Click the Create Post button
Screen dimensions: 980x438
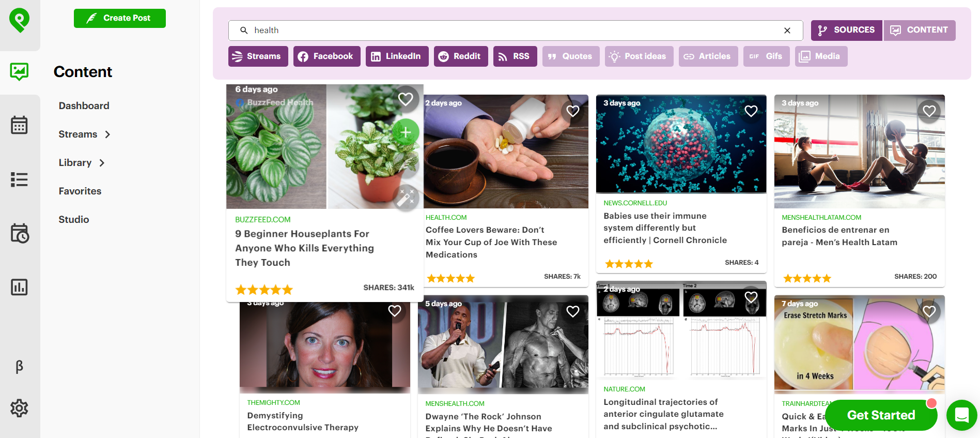(x=119, y=18)
